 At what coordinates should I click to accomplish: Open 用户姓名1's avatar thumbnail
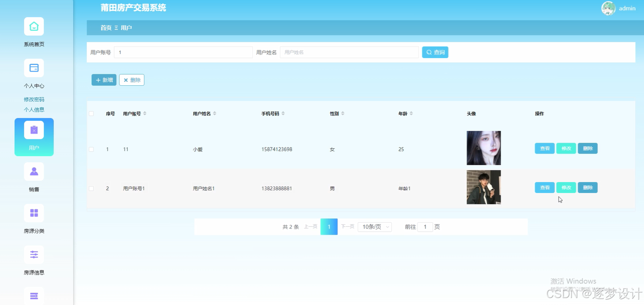point(484,187)
